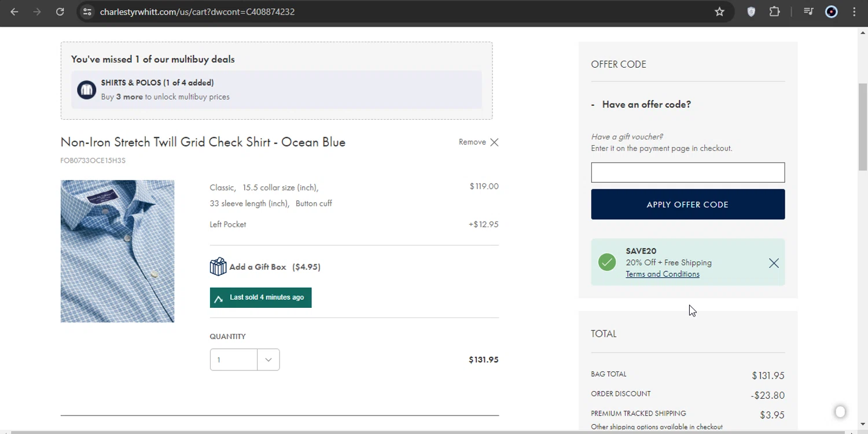Open the browser three-dot menu
Screen dimensions: 868x434
click(x=854, y=12)
